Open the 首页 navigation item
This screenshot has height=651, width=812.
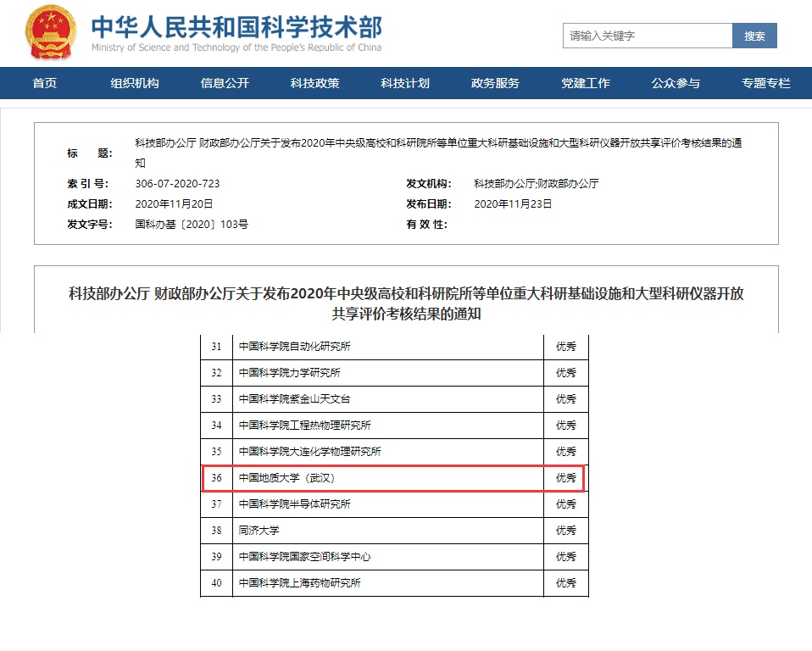(45, 83)
